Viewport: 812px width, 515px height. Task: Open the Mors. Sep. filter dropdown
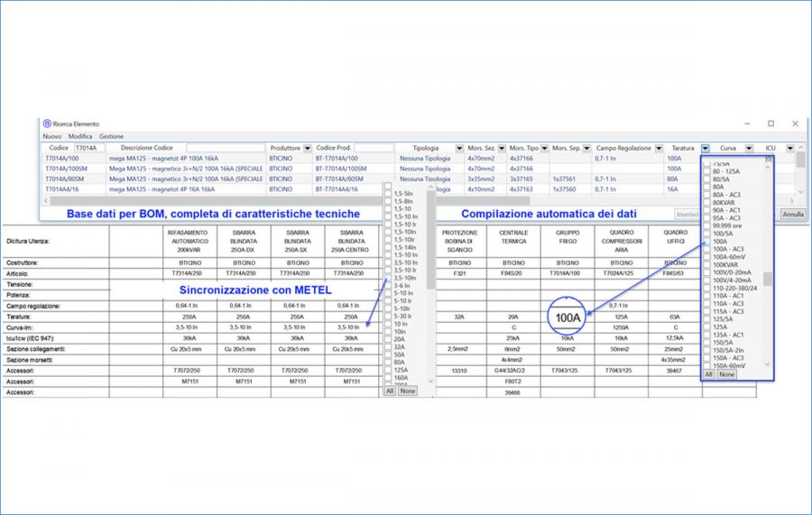pyautogui.click(x=586, y=149)
